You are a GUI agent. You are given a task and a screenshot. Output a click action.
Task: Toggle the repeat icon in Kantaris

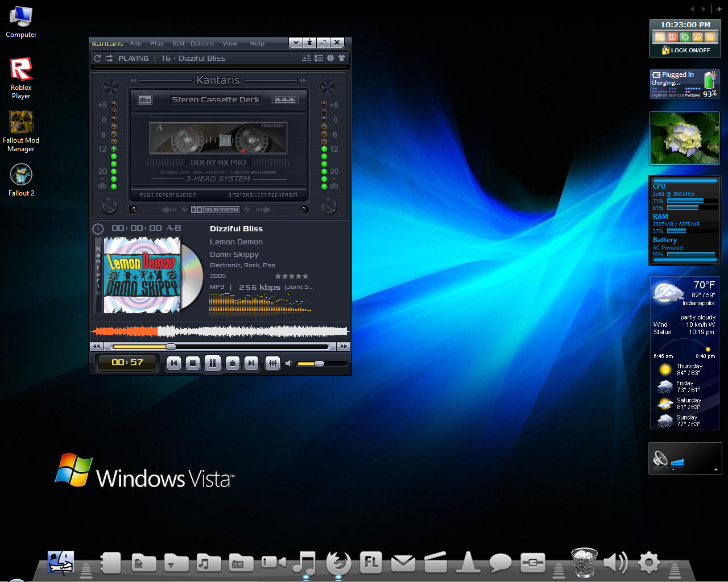97,58
